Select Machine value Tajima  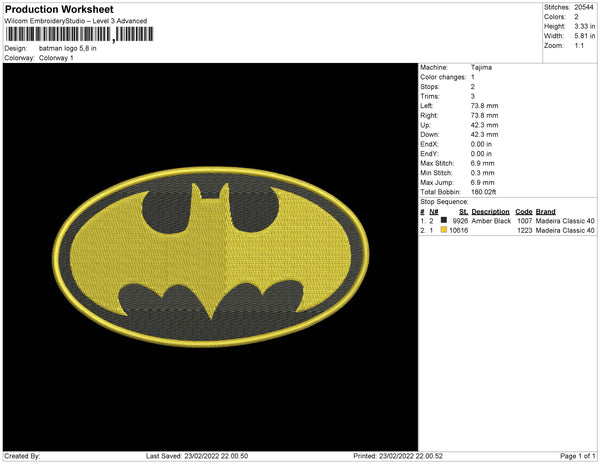pyautogui.click(x=481, y=67)
